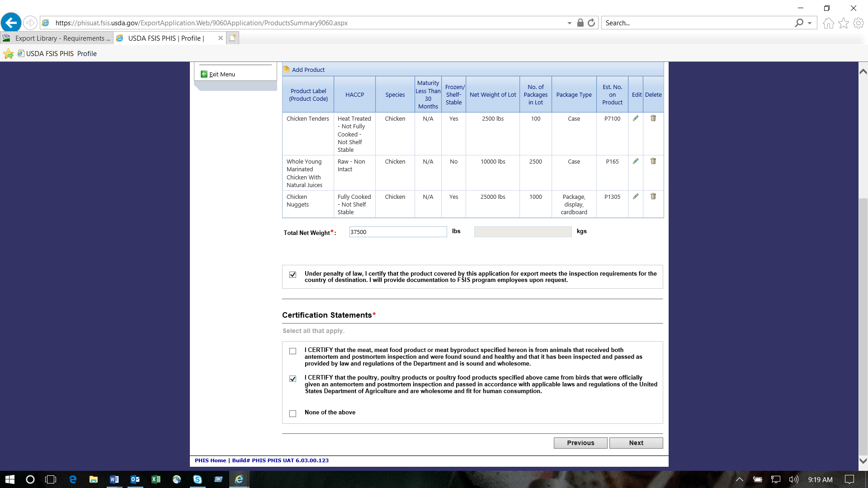
Task: Edit the Chicken Tenders product row
Action: pos(636,118)
